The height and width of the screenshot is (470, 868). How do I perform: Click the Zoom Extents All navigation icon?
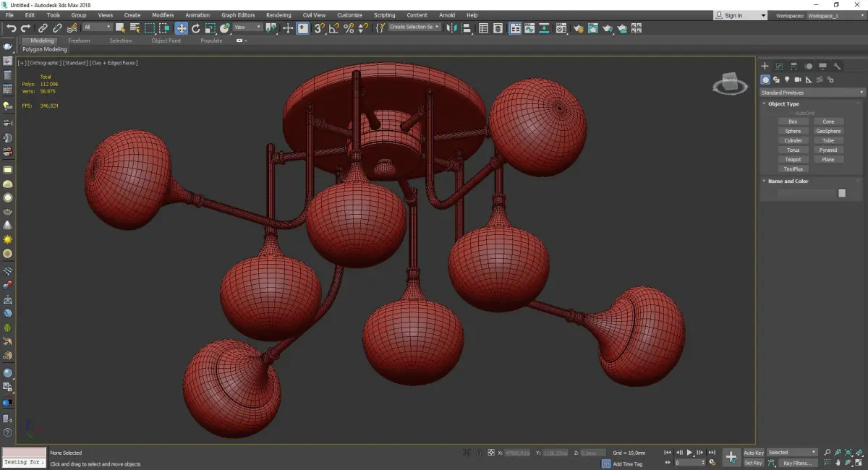click(858, 452)
